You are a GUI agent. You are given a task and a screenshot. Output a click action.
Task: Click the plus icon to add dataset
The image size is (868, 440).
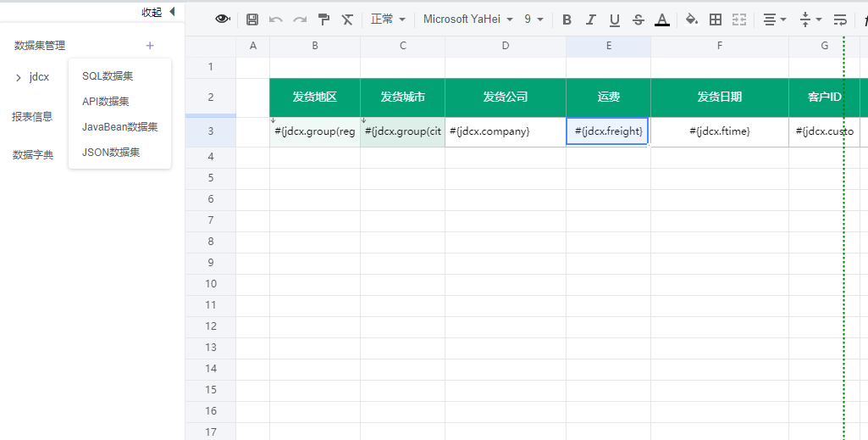pyautogui.click(x=150, y=46)
